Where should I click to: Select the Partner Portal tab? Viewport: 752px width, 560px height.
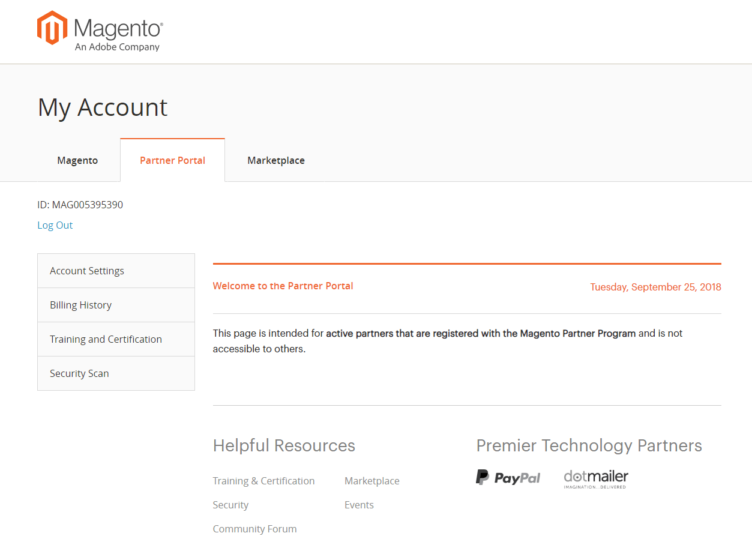pyautogui.click(x=173, y=160)
